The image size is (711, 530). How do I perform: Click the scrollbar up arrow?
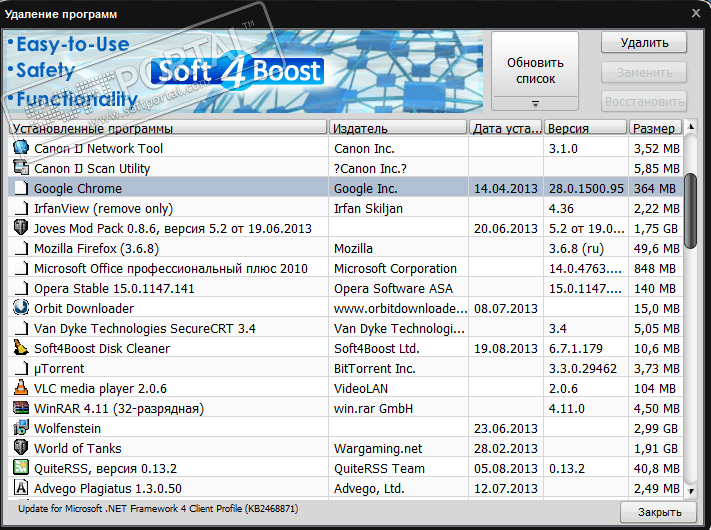691,127
